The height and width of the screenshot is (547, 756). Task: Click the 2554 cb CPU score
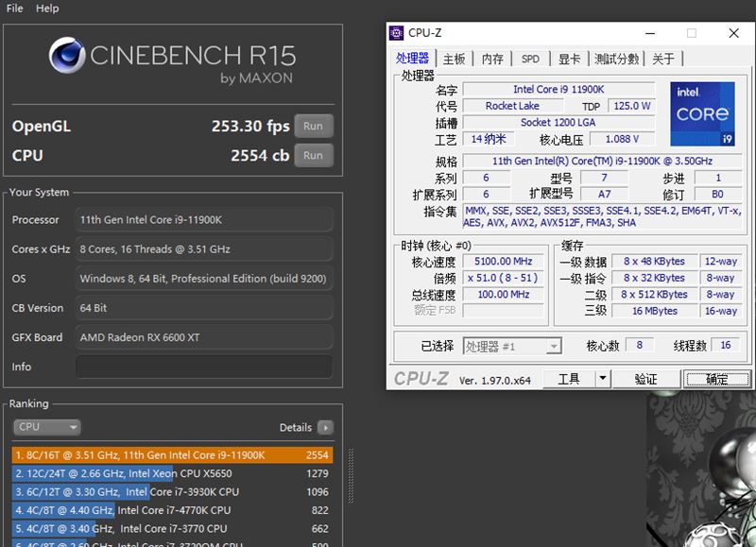coord(260,156)
